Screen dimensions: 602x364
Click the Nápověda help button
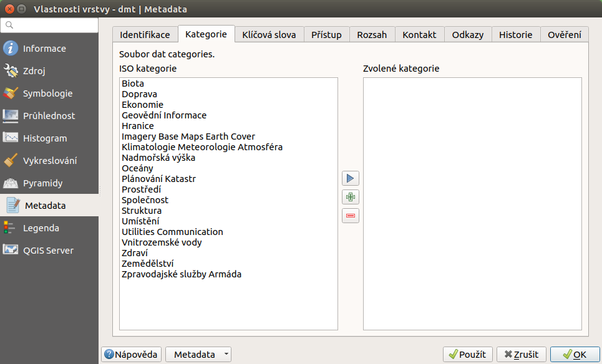[131, 355]
